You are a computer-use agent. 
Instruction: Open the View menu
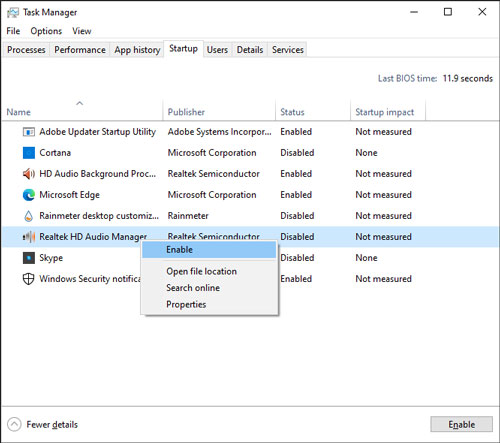coord(82,31)
